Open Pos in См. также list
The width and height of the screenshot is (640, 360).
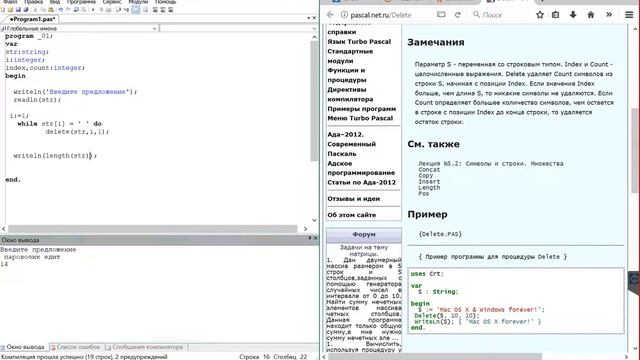tap(424, 193)
